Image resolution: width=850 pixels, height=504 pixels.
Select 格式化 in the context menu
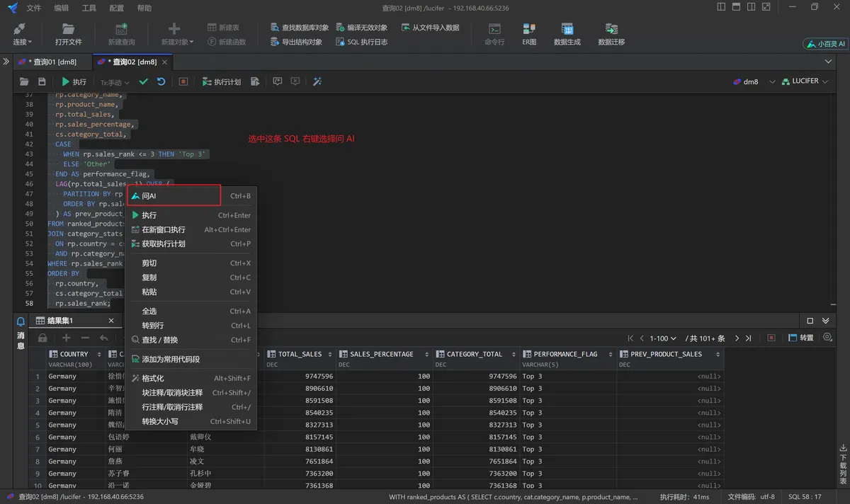[x=152, y=379]
